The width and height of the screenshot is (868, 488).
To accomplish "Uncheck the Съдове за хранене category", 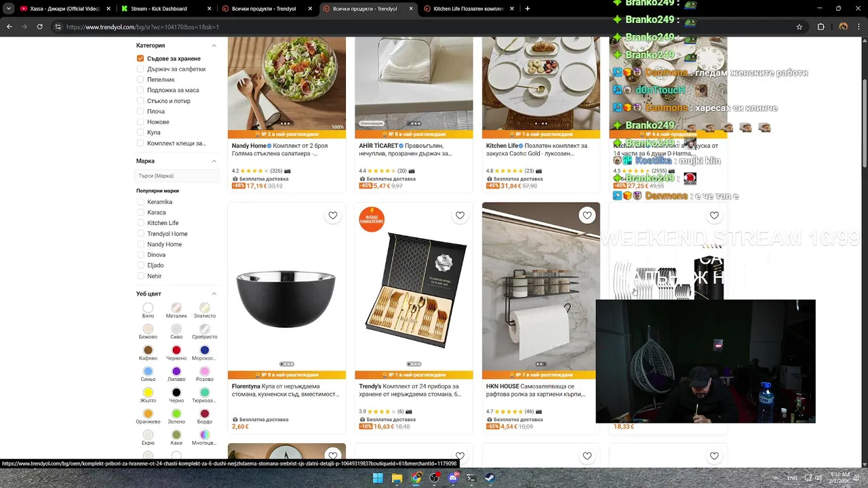I will pos(140,58).
